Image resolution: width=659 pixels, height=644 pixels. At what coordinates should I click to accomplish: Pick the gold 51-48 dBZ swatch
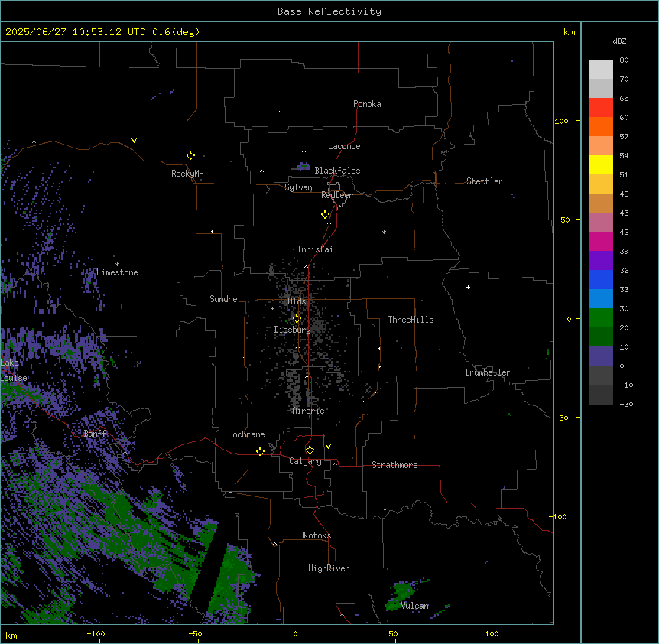coord(601,184)
